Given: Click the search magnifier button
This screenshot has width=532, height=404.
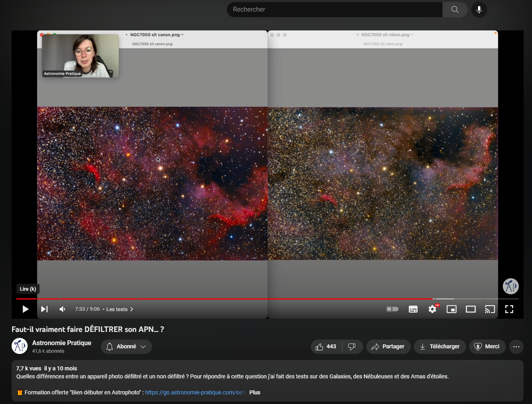Looking at the screenshot, I should pyautogui.click(x=455, y=10).
